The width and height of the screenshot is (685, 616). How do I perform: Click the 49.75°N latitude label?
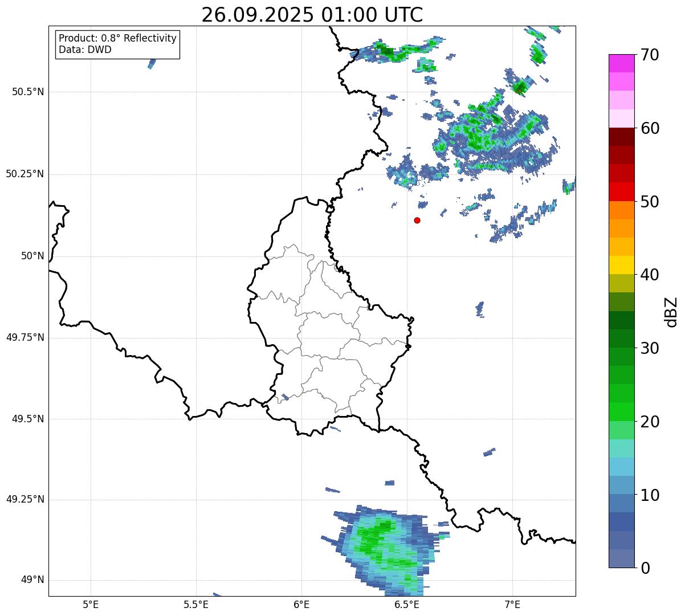click(25, 337)
